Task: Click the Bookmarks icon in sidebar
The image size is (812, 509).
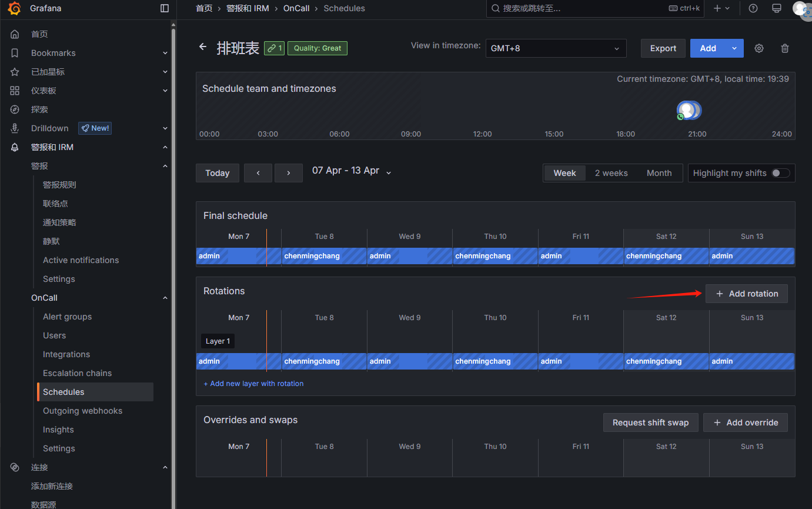Action: pos(15,53)
